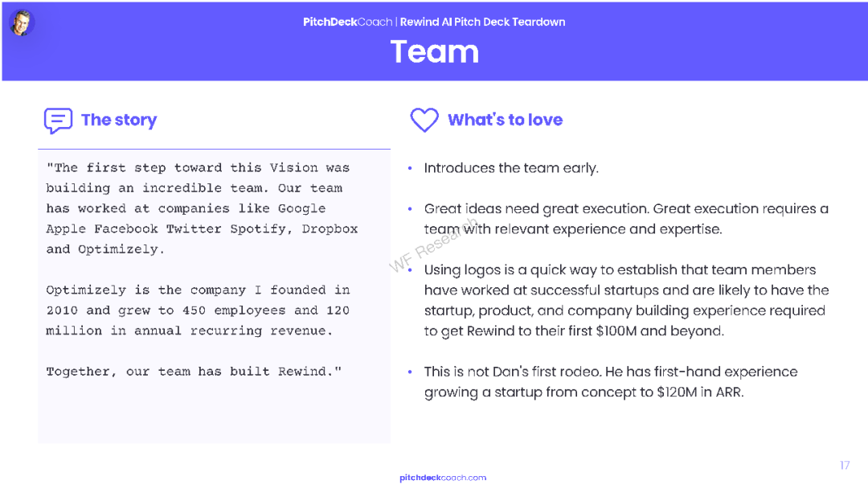Open the pitchdeckcoach.com footer link
868x489 pixels.
click(443, 478)
